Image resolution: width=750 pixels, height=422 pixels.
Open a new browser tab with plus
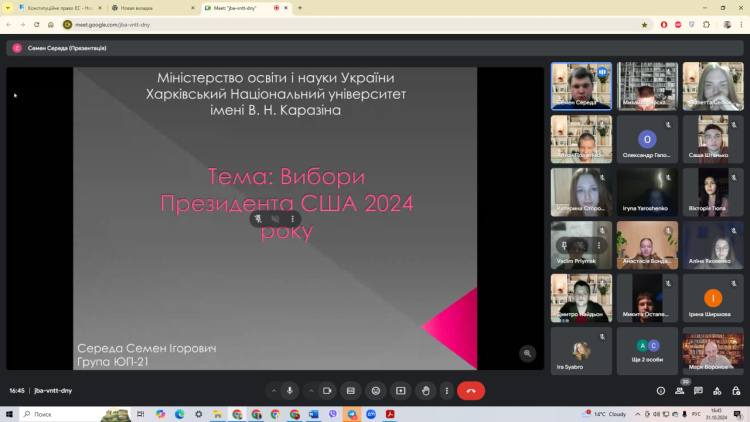click(x=300, y=8)
